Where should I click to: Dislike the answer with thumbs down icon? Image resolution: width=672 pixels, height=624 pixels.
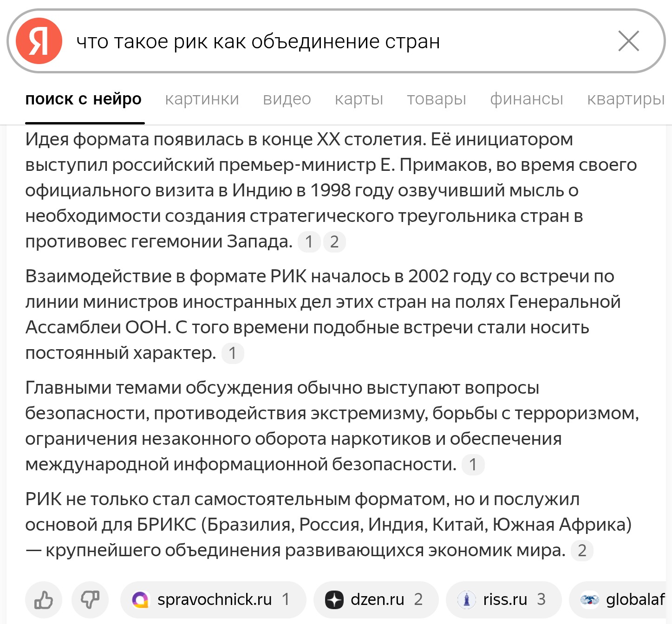(90, 600)
